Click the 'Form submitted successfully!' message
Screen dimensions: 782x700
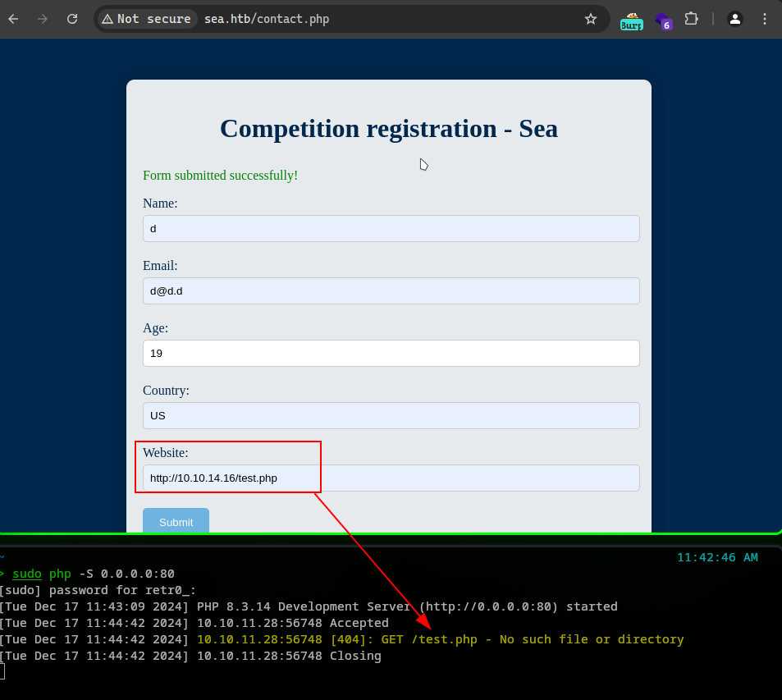pyautogui.click(x=220, y=176)
